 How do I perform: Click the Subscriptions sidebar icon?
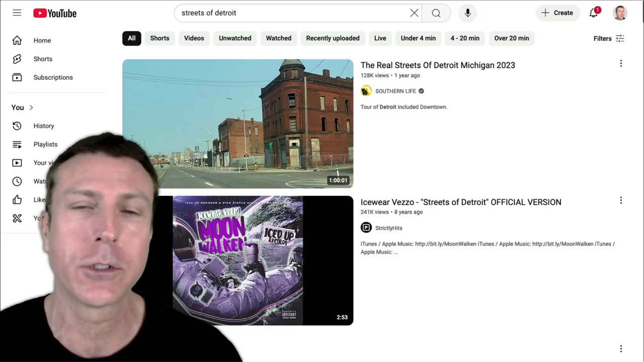pos(17,77)
